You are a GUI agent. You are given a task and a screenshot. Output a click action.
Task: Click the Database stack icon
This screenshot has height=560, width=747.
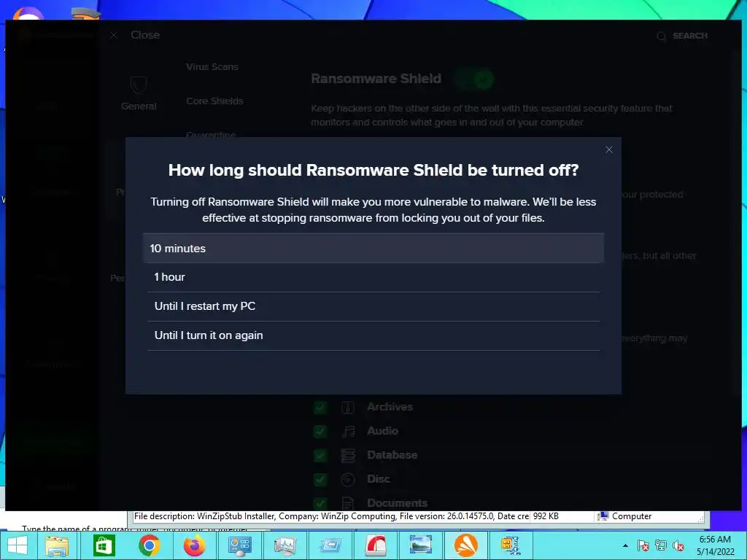(348, 455)
